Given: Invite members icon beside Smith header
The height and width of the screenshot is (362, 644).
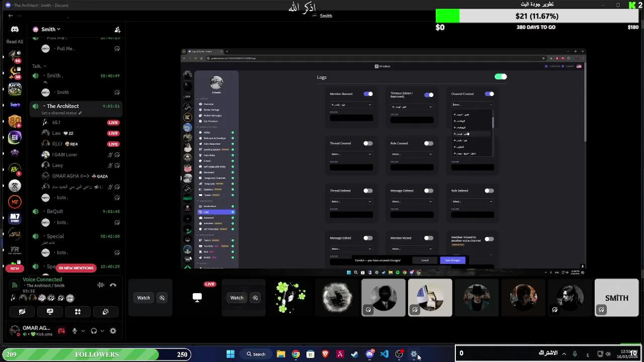Looking at the screenshot, I should pyautogui.click(x=117, y=30).
